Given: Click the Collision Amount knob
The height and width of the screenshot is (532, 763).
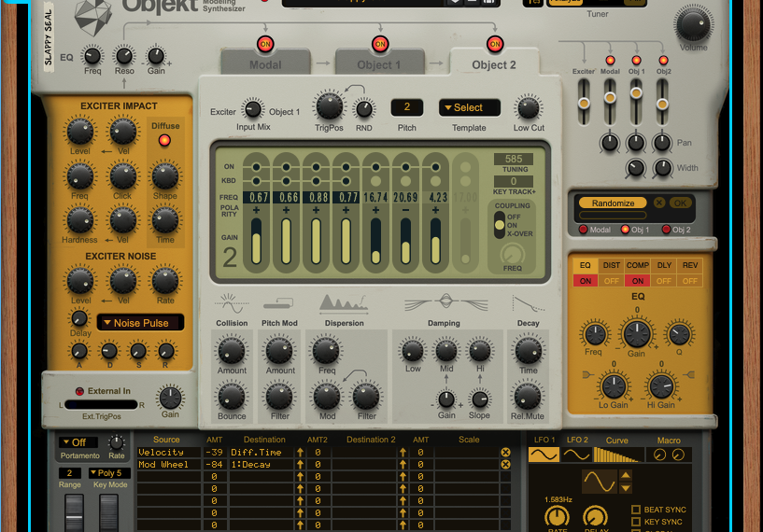Looking at the screenshot, I should point(232,350).
